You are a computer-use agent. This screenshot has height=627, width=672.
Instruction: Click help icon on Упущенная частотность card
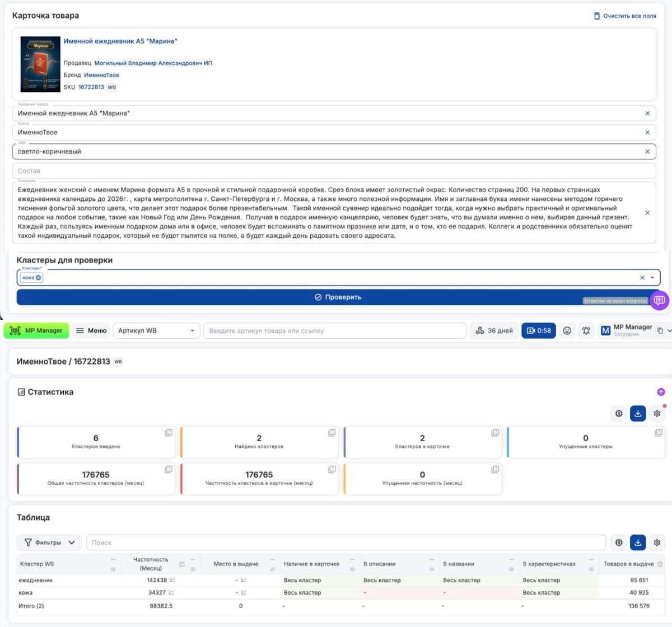click(495, 469)
